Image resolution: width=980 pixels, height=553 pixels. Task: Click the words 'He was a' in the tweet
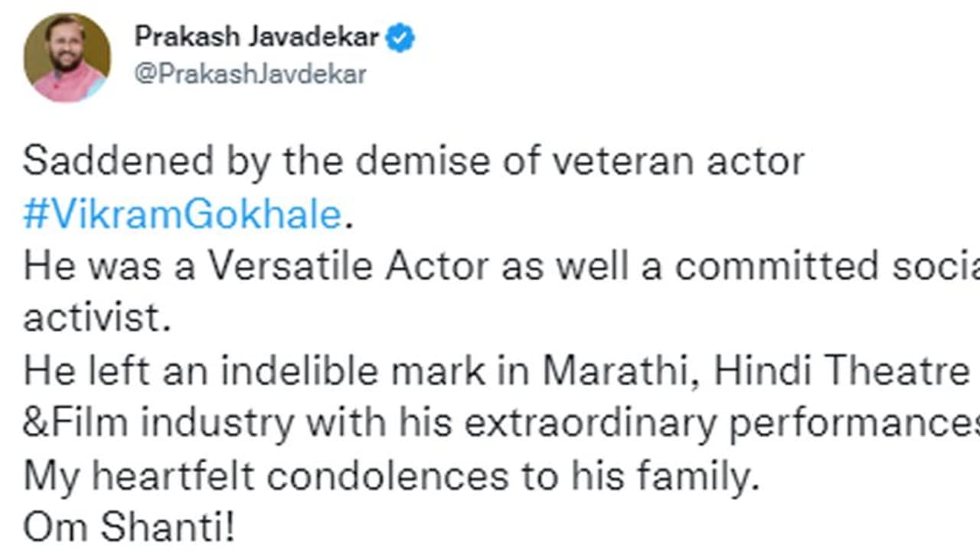pyautogui.click(x=109, y=267)
